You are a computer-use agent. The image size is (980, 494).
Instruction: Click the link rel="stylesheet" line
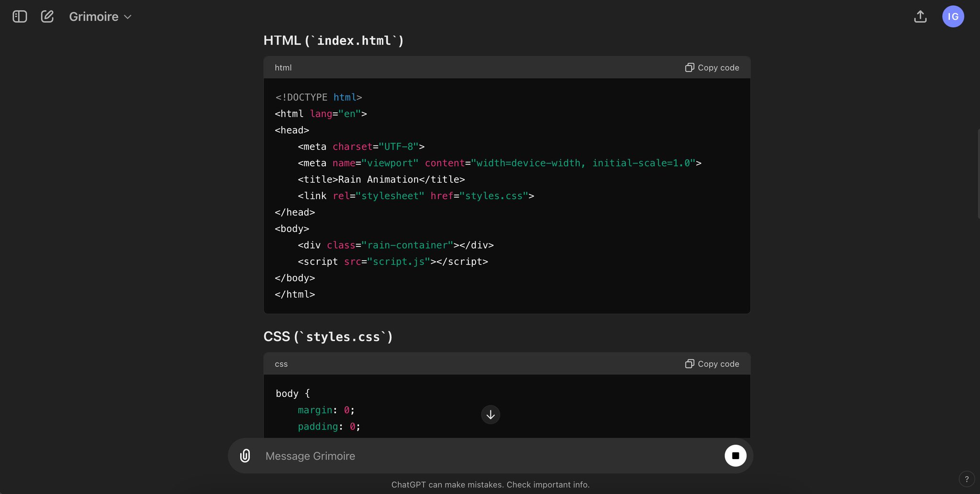point(416,196)
